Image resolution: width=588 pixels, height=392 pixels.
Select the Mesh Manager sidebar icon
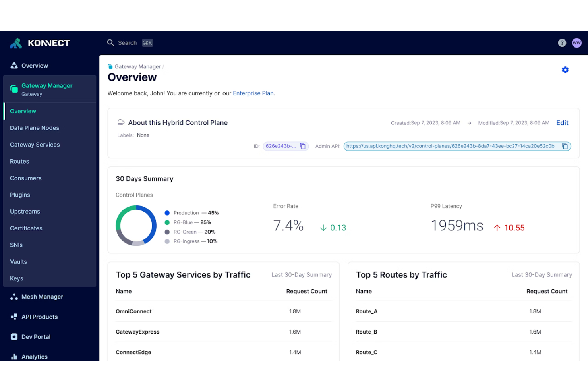[x=13, y=297]
